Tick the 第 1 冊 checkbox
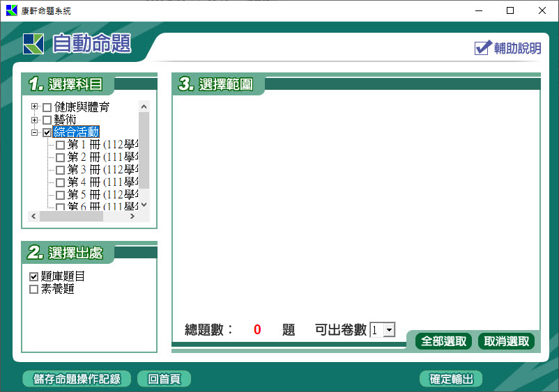The image size is (559, 392). tap(60, 145)
